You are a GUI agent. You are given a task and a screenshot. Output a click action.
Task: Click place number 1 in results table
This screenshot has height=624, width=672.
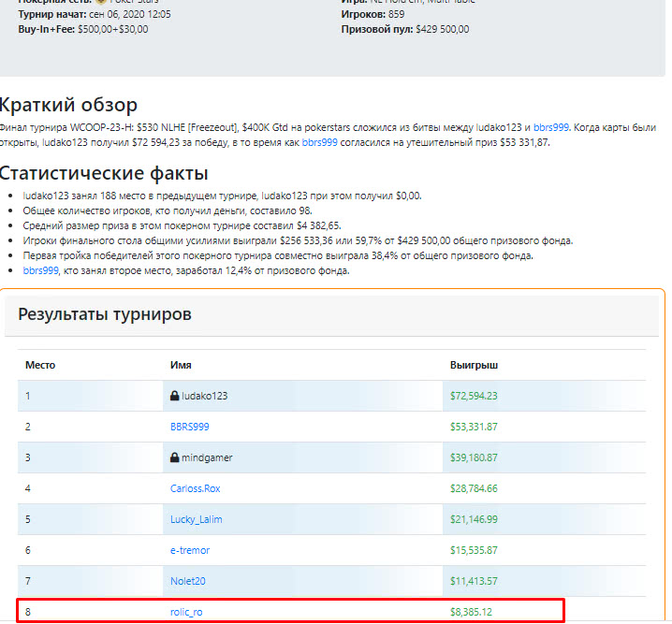[x=28, y=396]
